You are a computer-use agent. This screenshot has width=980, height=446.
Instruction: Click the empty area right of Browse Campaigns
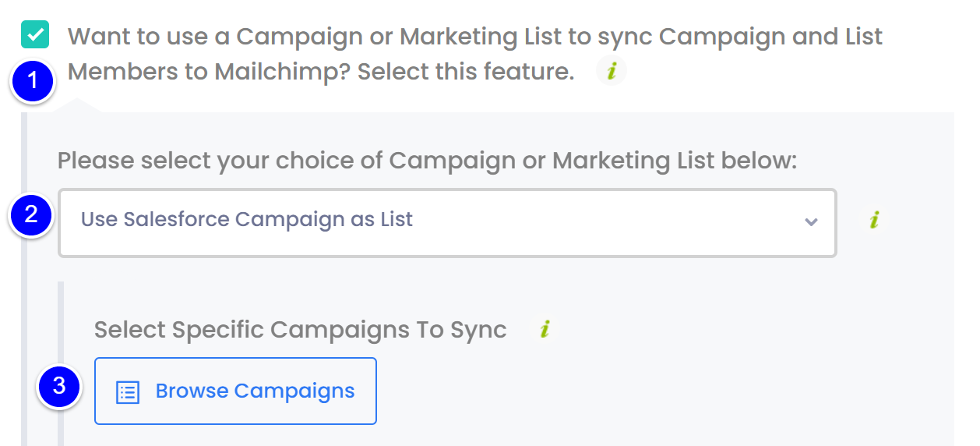[x=662, y=391]
